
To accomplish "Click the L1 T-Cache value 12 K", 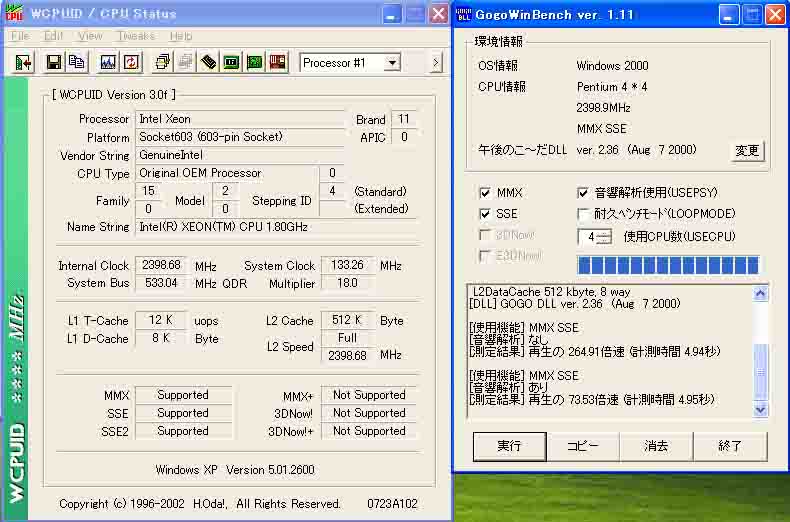I will pyautogui.click(x=161, y=320).
